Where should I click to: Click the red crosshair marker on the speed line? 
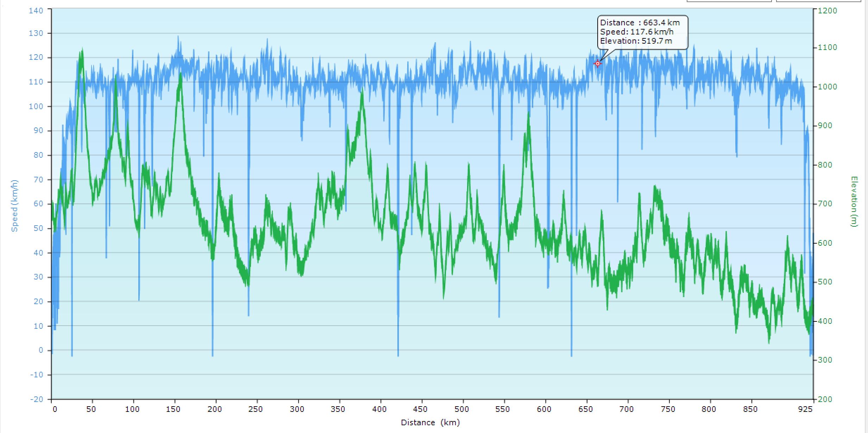coord(597,64)
